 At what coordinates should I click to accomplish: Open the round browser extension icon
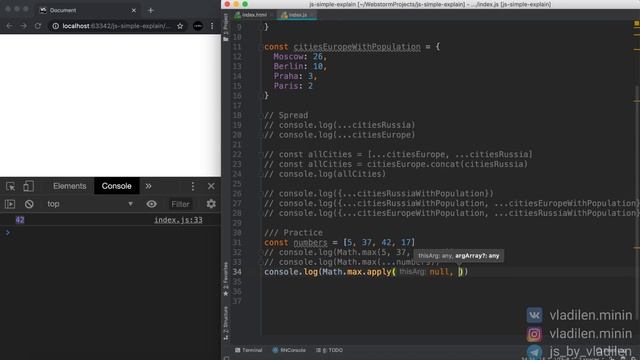198,26
